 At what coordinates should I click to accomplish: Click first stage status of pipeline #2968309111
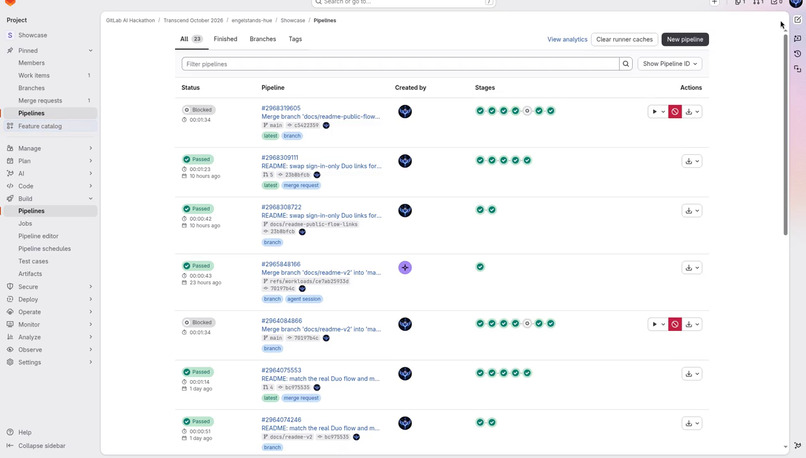[480, 160]
